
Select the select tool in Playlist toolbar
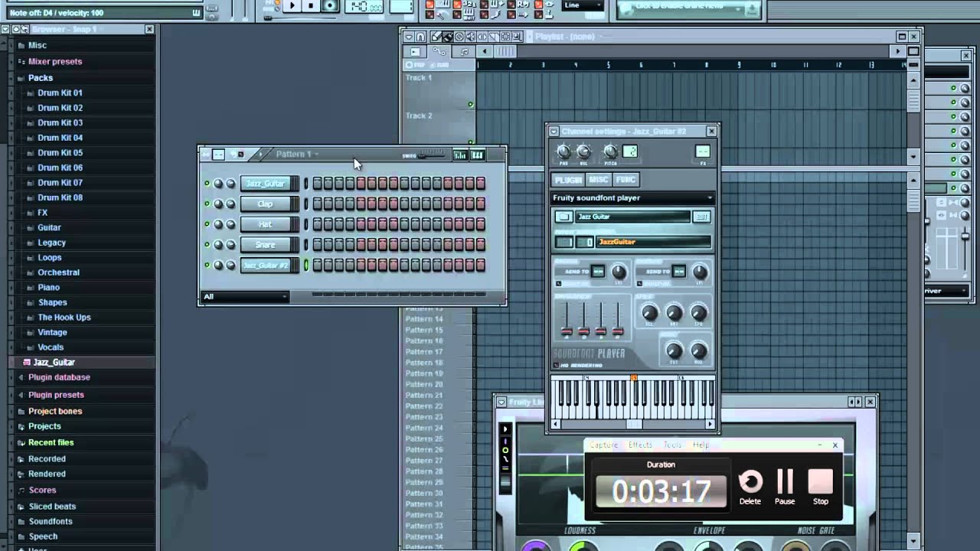[506, 37]
